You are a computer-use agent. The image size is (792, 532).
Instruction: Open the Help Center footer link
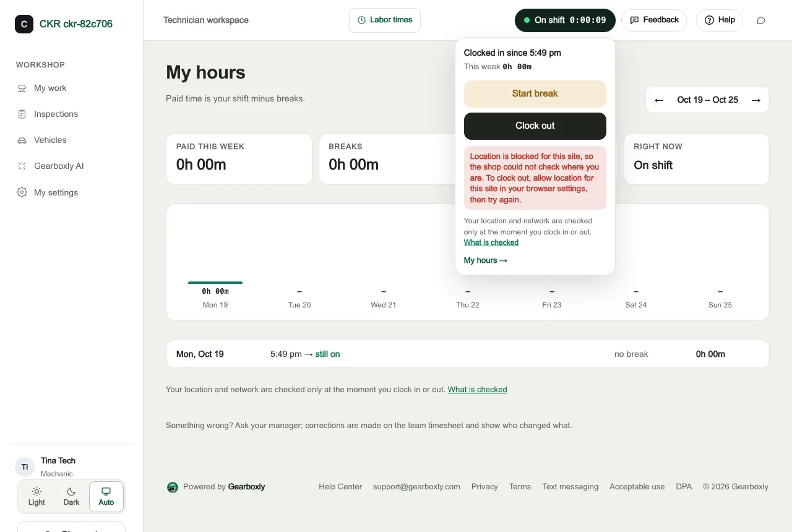coord(340,487)
